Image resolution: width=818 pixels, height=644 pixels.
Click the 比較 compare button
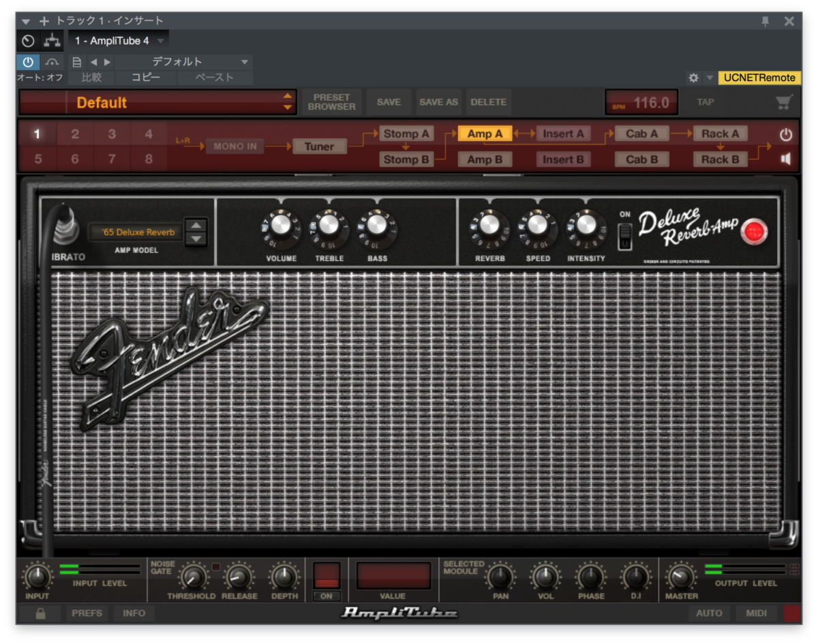coord(92,78)
